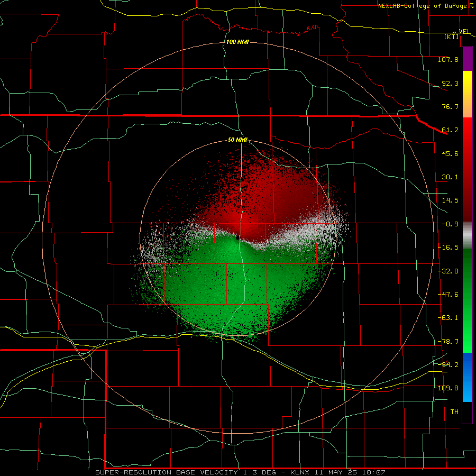This screenshot has height=476, width=476.
Task: Click the -32.0 velocity scale value
Action: click(448, 271)
